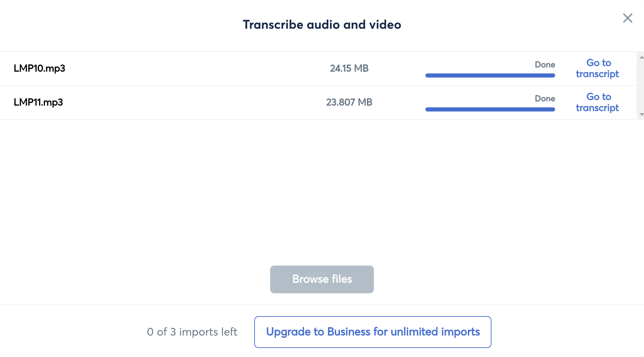644x357 pixels.
Task: Select the LMP11.mp3 file name
Action: 38,102
